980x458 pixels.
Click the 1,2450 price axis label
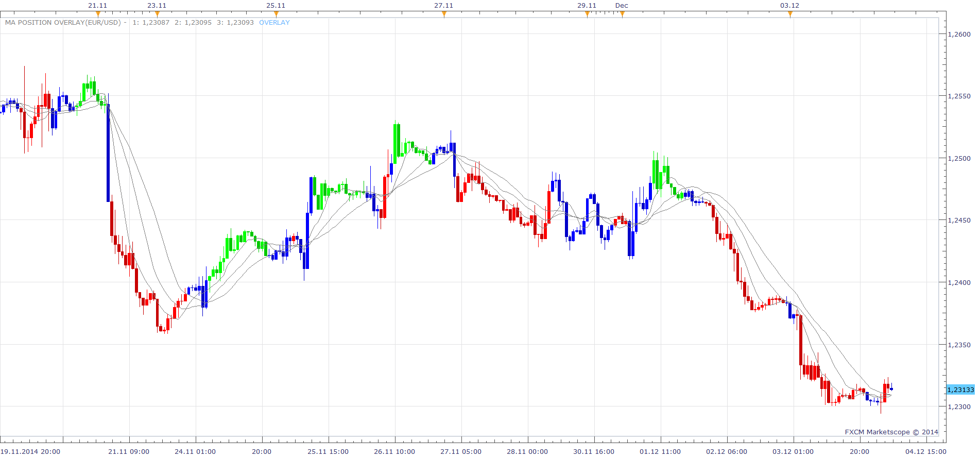click(959, 220)
